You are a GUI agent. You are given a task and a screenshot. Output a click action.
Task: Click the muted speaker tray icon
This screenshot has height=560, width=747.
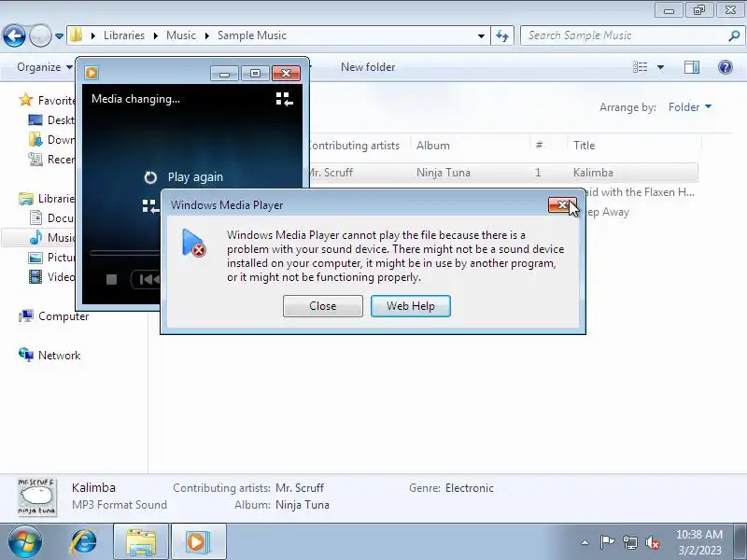(x=652, y=542)
